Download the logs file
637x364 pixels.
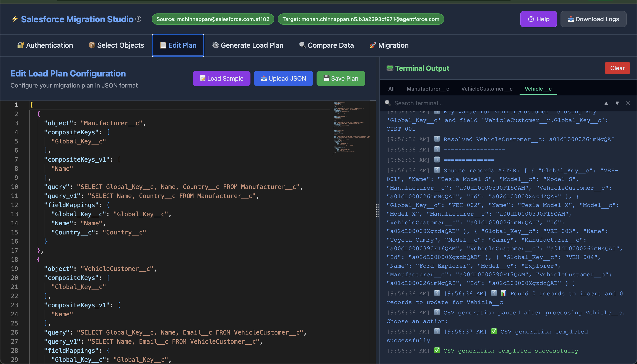coord(593,19)
